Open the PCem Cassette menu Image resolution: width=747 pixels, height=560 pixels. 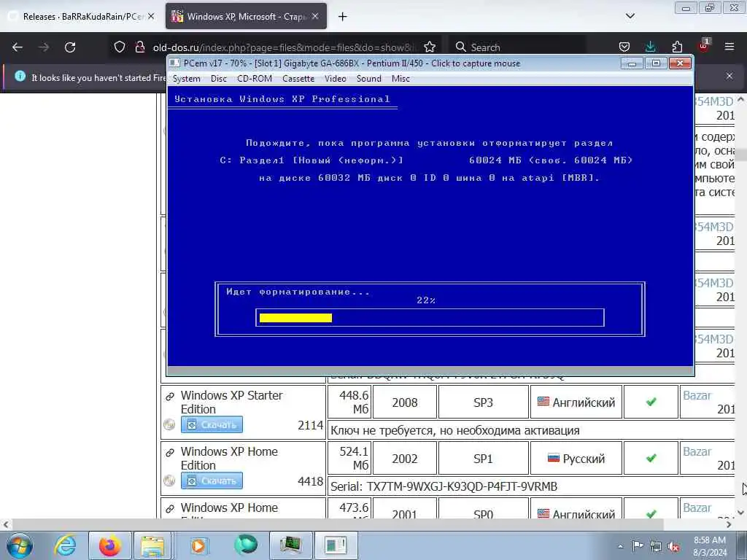pyautogui.click(x=298, y=79)
